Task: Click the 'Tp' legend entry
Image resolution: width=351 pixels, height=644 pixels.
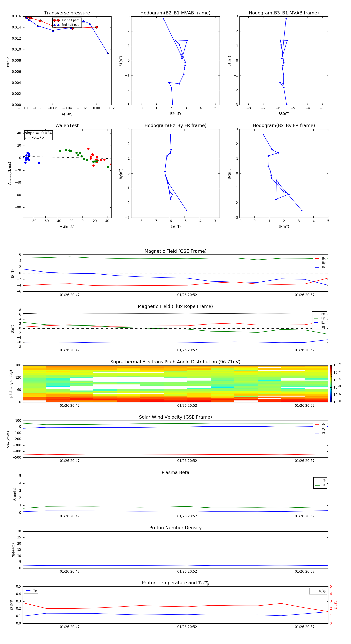Action: coord(31,591)
